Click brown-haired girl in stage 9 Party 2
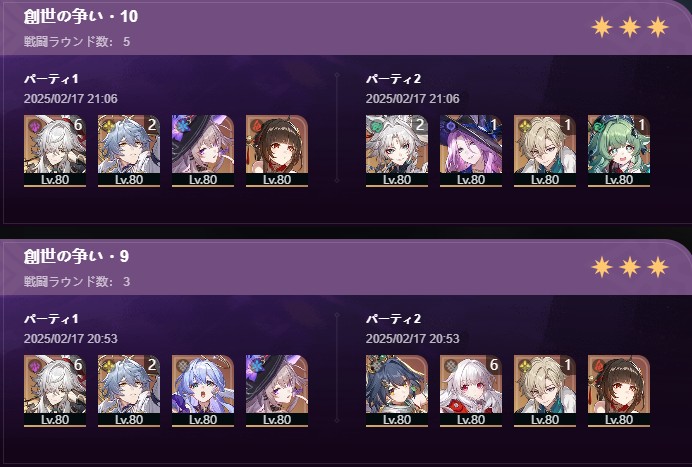The width and height of the screenshot is (692, 467). [619, 391]
